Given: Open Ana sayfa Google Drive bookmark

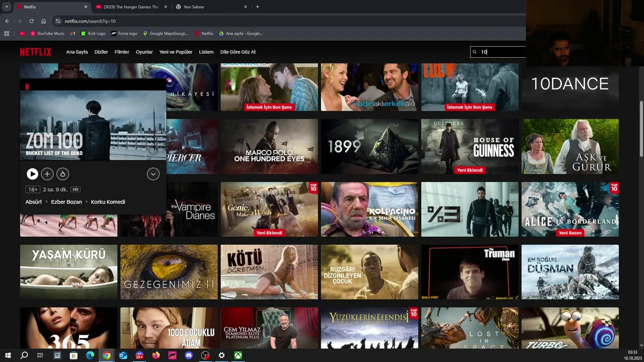Looking at the screenshot, I should (240, 34).
